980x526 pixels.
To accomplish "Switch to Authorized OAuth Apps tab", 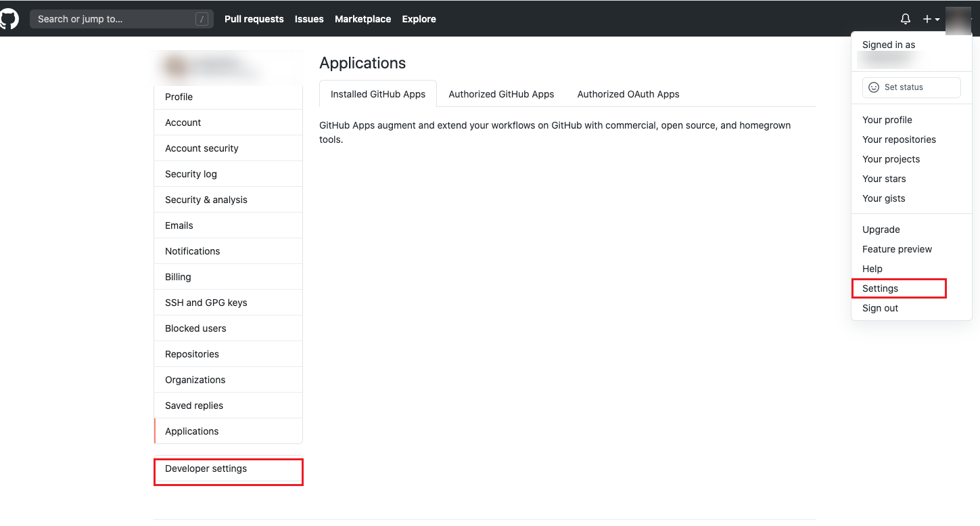I will tap(628, 94).
